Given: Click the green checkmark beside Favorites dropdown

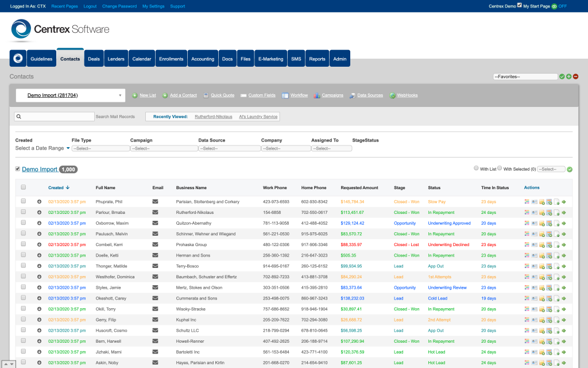Looking at the screenshot, I should [562, 76].
